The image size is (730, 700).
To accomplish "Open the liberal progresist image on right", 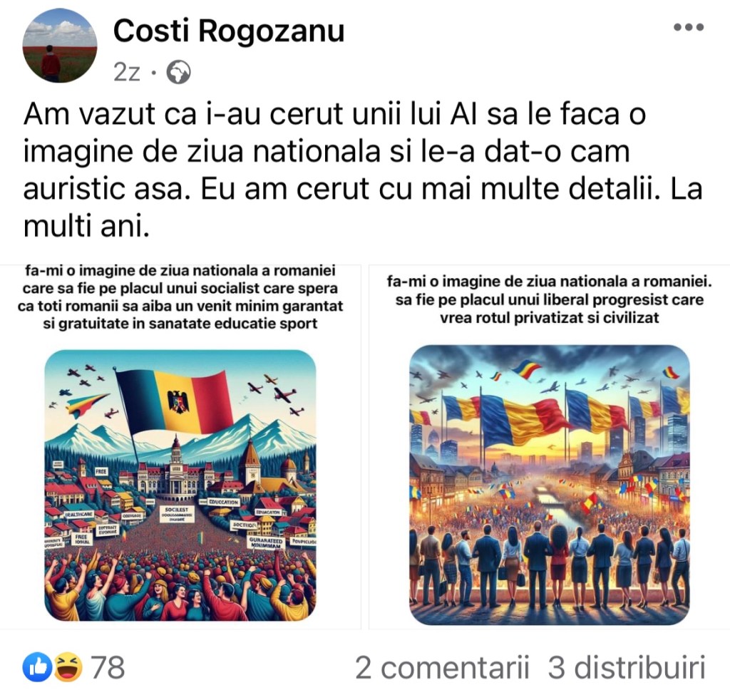I will (x=550, y=446).
